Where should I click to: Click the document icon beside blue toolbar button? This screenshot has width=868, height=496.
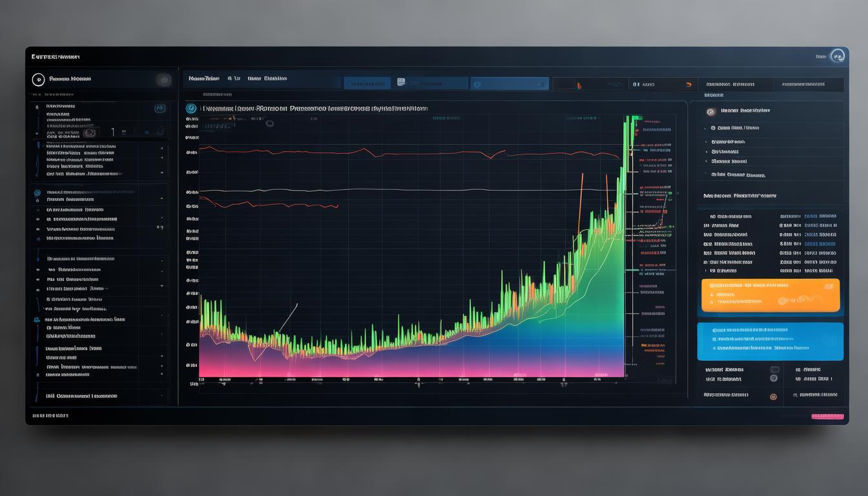[401, 83]
